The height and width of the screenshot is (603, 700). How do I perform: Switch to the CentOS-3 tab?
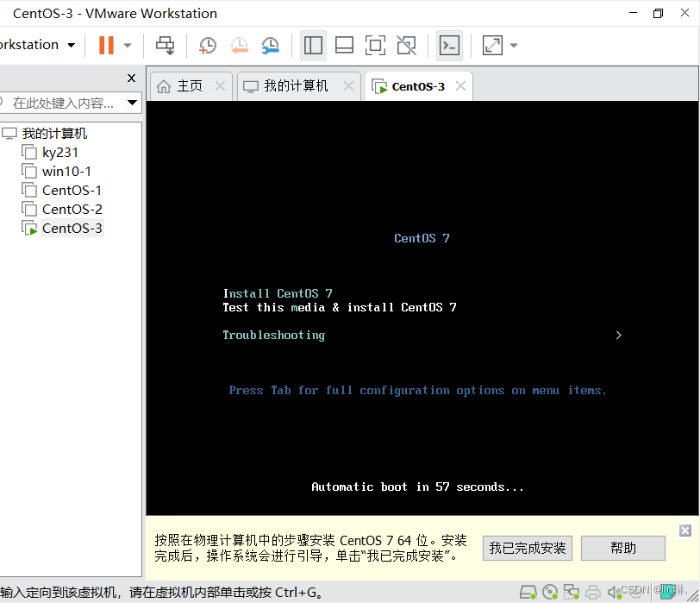pyautogui.click(x=418, y=86)
